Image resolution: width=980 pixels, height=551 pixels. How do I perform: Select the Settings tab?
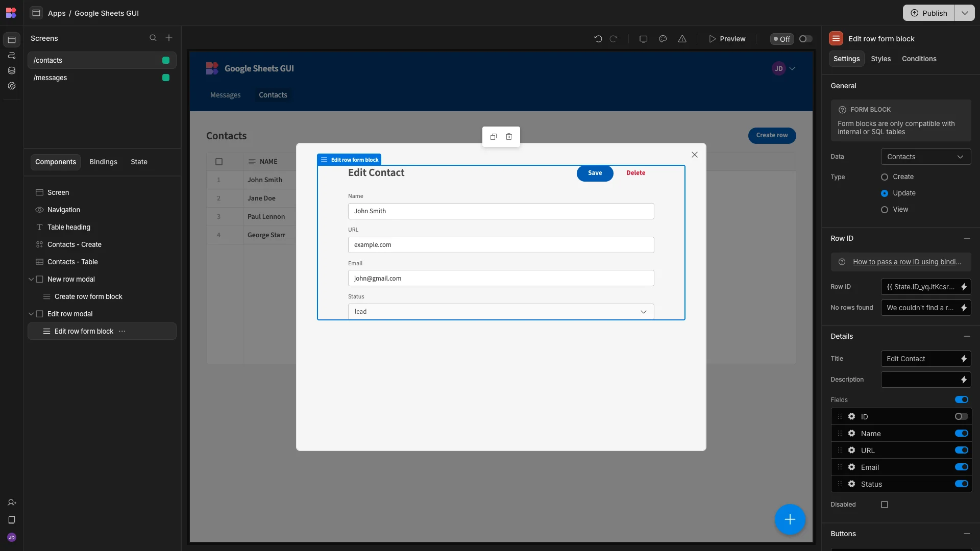pos(846,59)
